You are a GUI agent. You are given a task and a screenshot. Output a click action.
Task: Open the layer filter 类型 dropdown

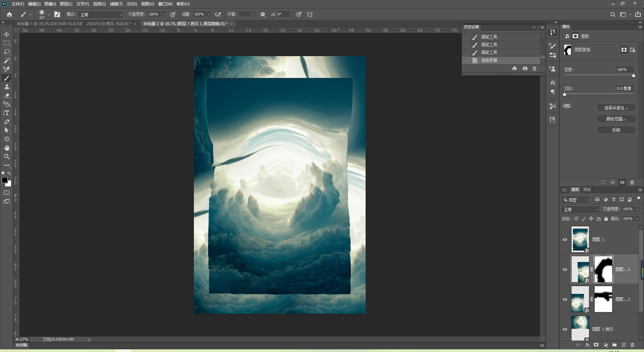click(x=576, y=200)
